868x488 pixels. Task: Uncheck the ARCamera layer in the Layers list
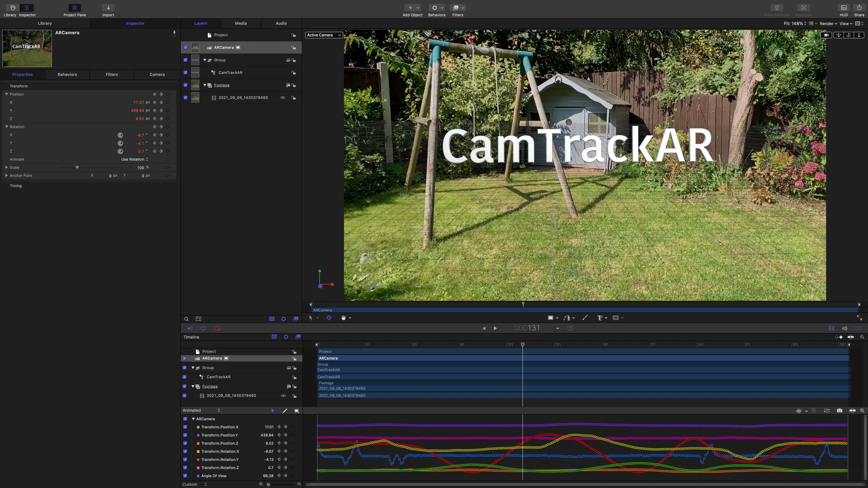[x=185, y=47]
